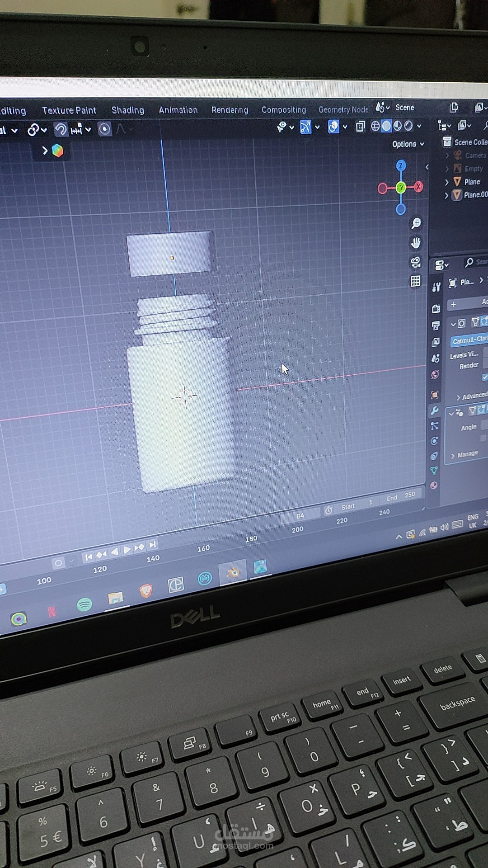Open the scene browse icon beside Scene
The height and width of the screenshot is (868, 488).
382,108
